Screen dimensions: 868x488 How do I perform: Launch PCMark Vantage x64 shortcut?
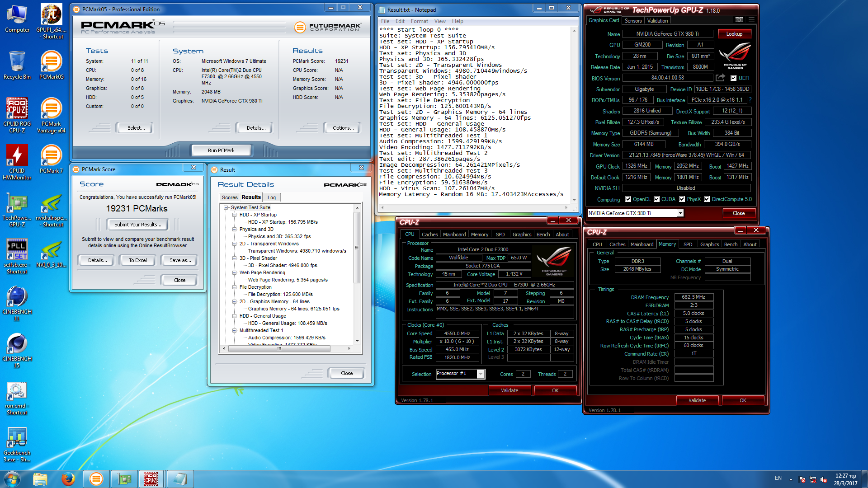coord(52,115)
